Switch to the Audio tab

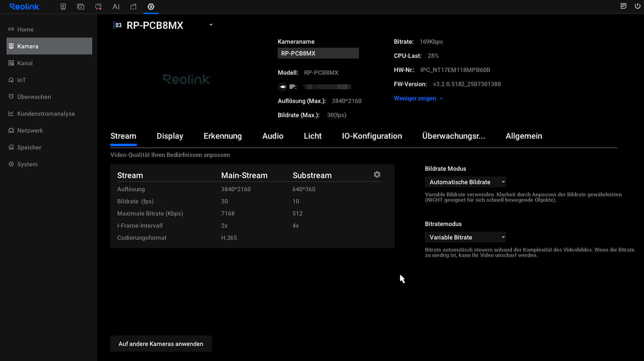point(272,136)
